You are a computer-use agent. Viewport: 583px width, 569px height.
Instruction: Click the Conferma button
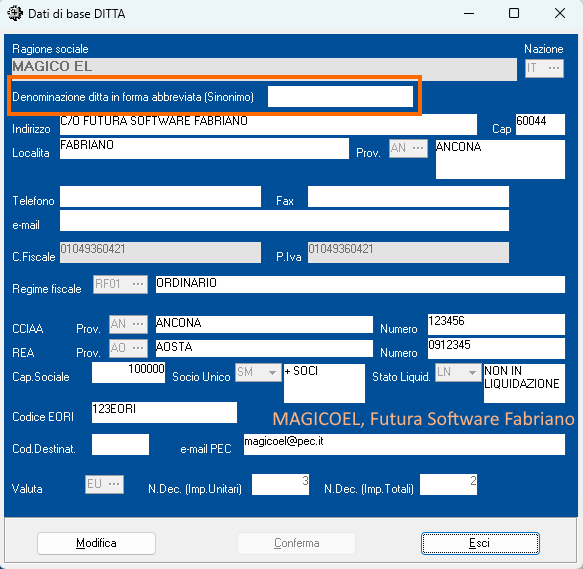pyautogui.click(x=296, y=543)
